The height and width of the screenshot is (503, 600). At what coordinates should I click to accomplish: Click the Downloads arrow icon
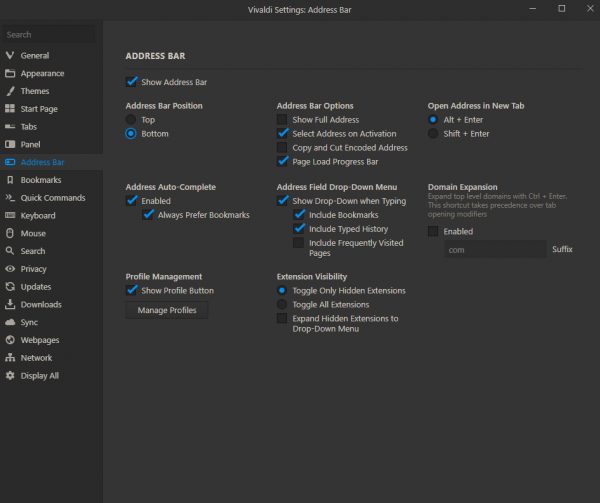click(10, 304)
